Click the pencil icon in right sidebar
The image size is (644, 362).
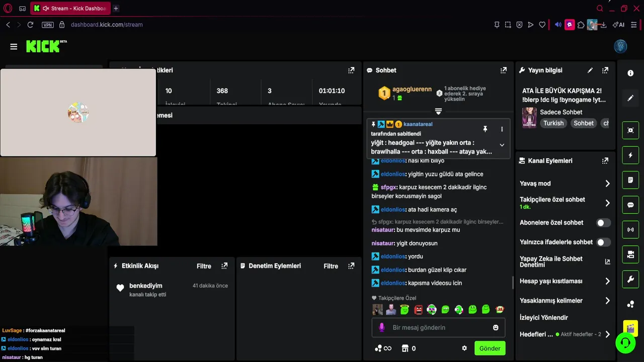[x=630, y=98]
